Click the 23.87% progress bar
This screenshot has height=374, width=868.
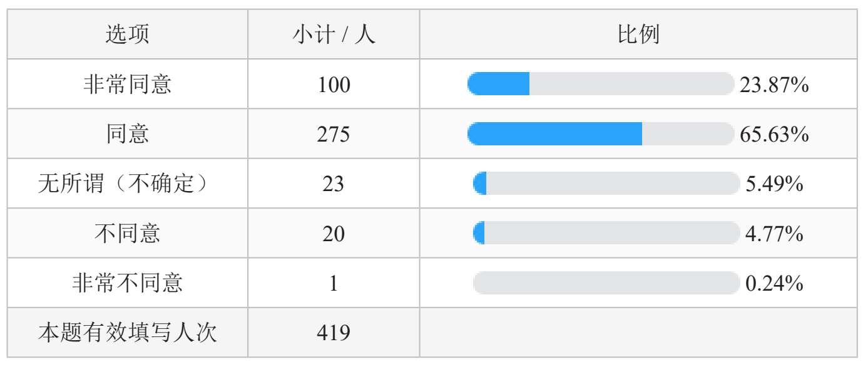tap(600, 84)
